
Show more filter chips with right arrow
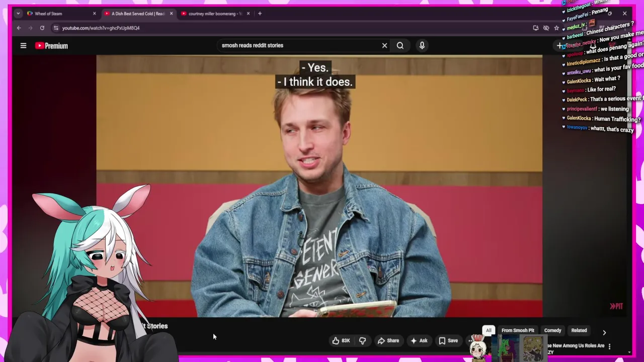(x=604, y=332)
